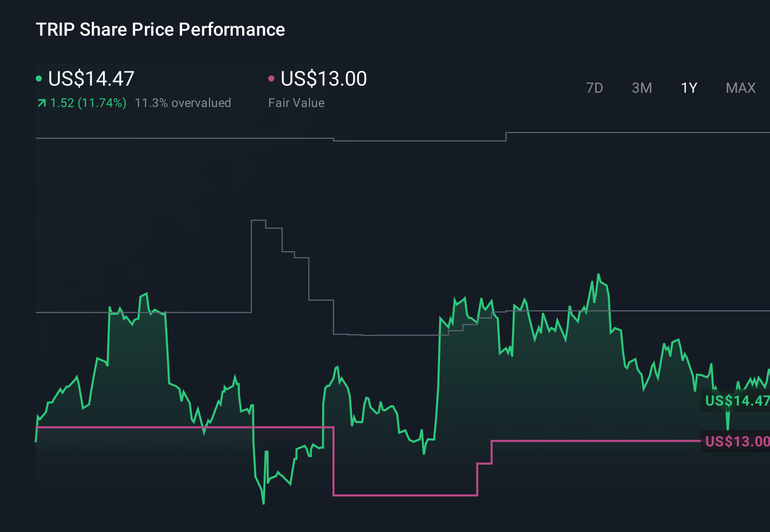Viewport: 770px width, 532px height.
Task: Switch to the 3M time range
Action: tap(641, 88)
